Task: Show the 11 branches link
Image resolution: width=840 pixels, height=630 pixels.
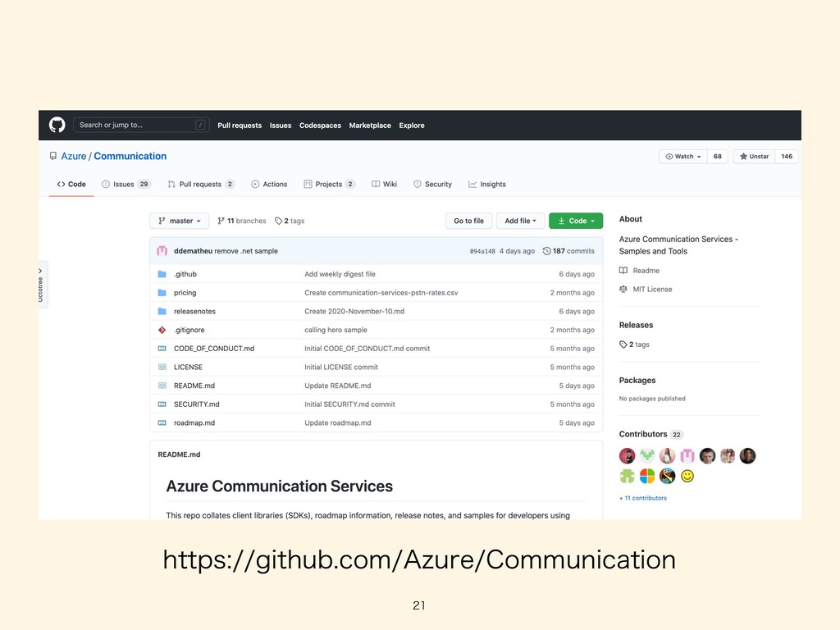Action: (x=242, y=221)
